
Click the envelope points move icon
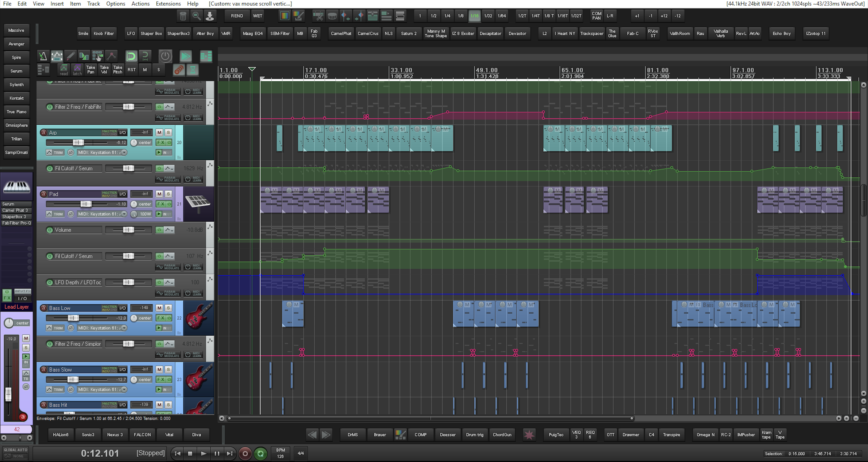tap(57, 56)
